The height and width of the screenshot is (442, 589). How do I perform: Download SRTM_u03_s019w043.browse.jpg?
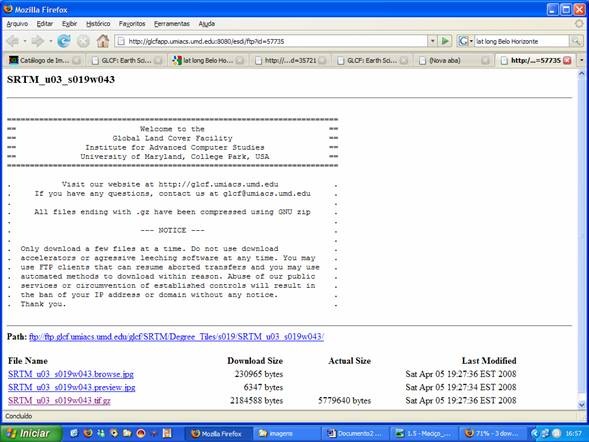tap(71, 374)
